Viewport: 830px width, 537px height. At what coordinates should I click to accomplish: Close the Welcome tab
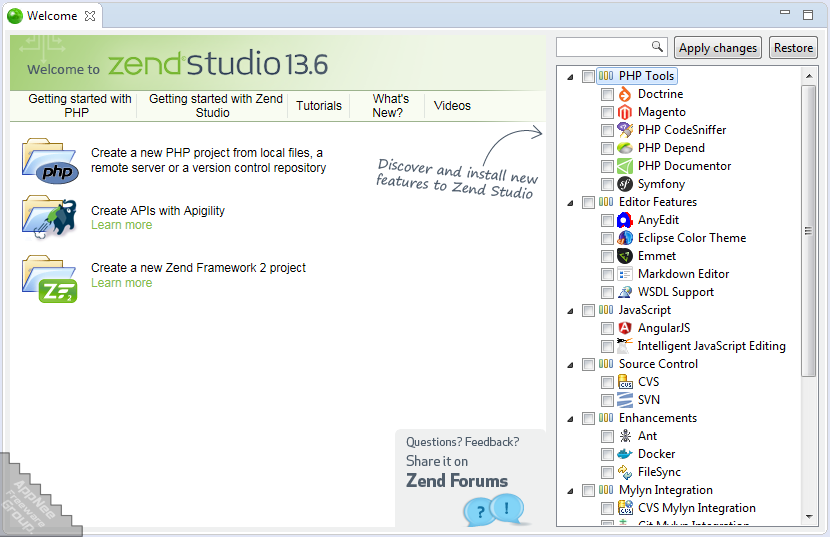pos(90,16)
